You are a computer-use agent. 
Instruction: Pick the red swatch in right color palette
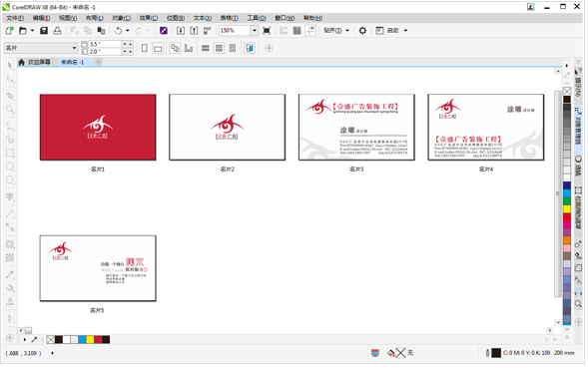(567, 217)
